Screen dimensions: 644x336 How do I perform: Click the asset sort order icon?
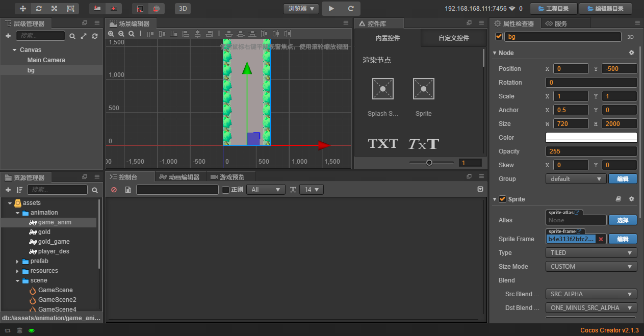tap(19, 190)
